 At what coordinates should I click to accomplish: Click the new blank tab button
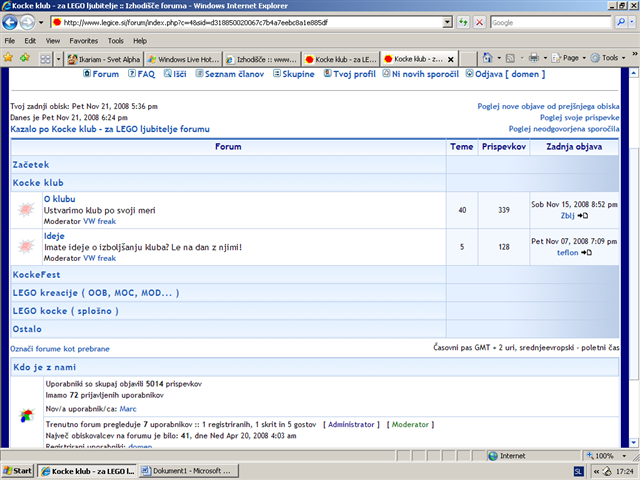click(x=468, y=60)
